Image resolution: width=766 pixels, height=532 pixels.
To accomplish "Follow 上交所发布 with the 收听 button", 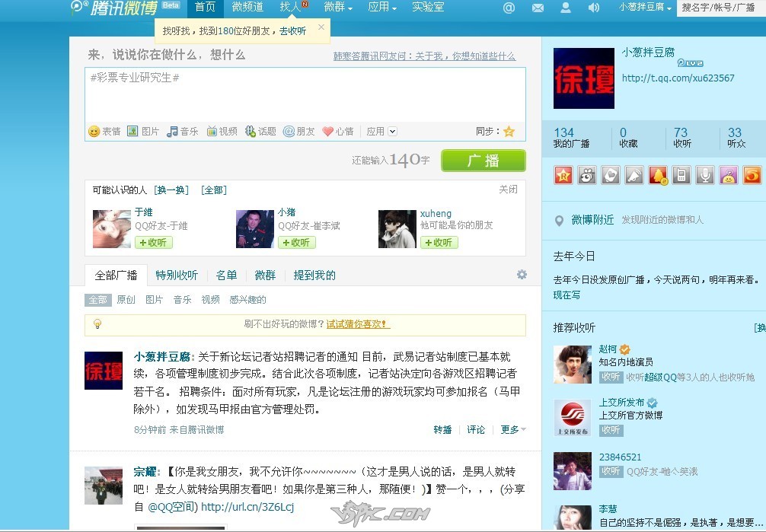I will tap(611, 430).
